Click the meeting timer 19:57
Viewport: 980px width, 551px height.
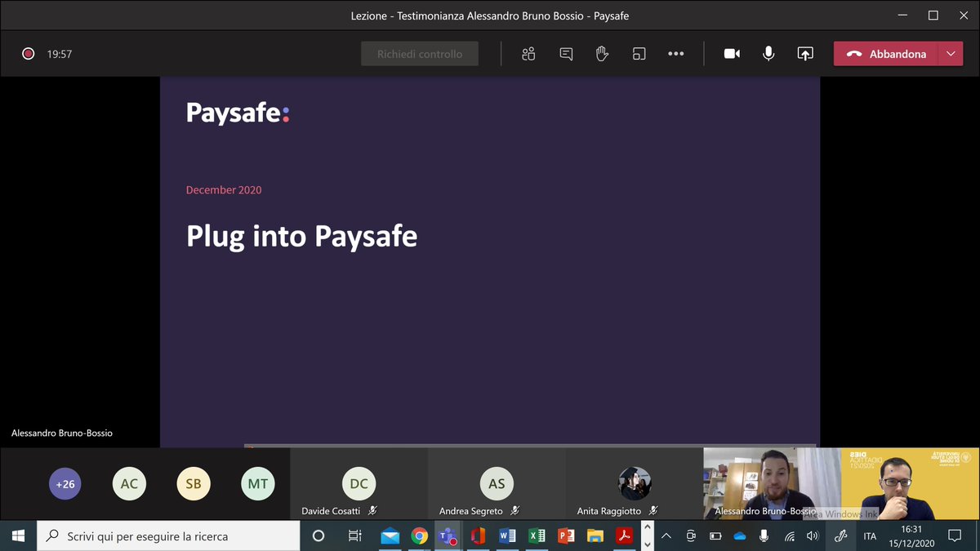tap(60, 54)
